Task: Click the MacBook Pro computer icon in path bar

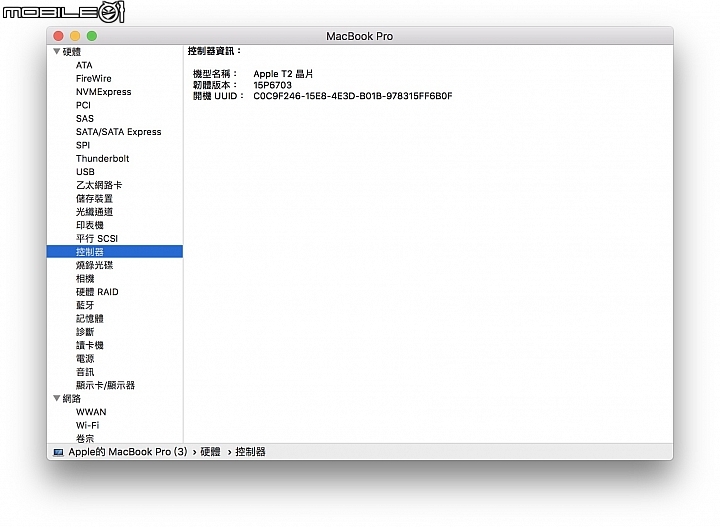Action: coord(58,452)
